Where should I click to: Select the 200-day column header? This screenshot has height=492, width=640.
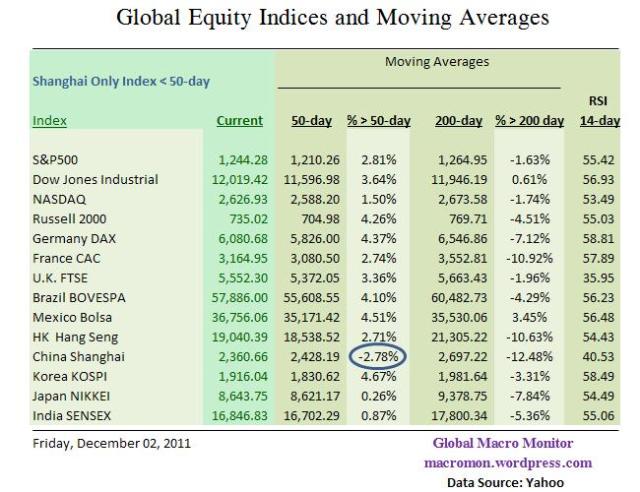click(460, 121)
